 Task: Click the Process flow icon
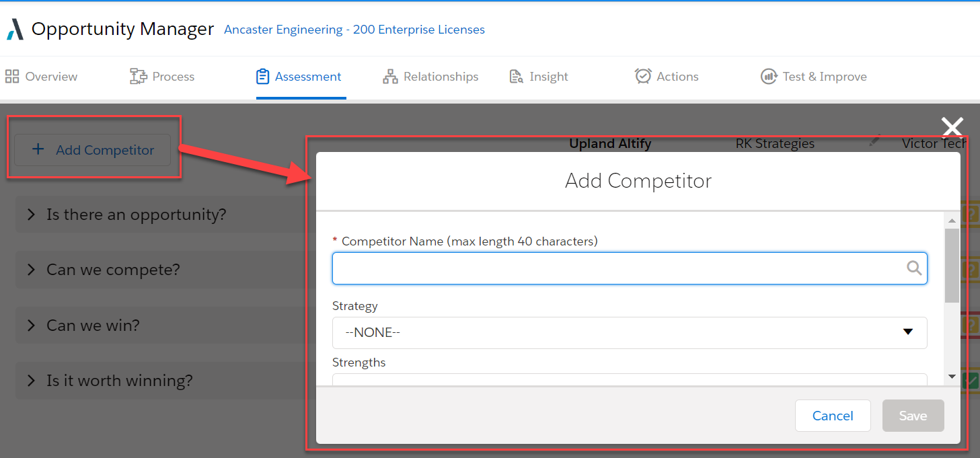point(138,76)
